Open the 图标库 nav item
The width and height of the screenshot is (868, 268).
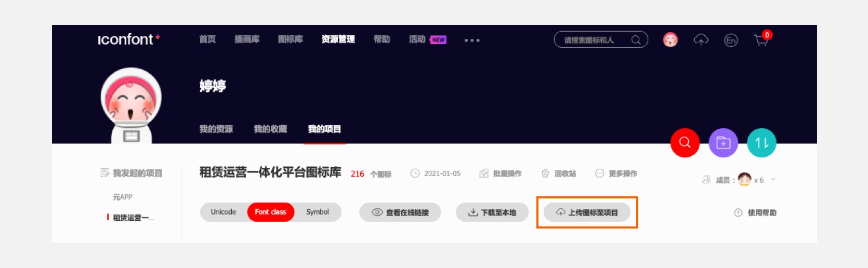coord(291,39)
